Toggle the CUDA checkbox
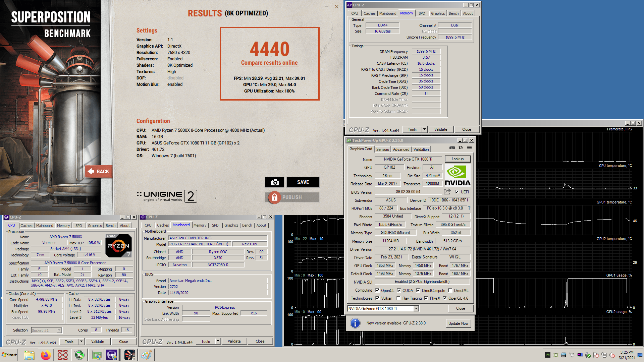 [x=399, y=290]
